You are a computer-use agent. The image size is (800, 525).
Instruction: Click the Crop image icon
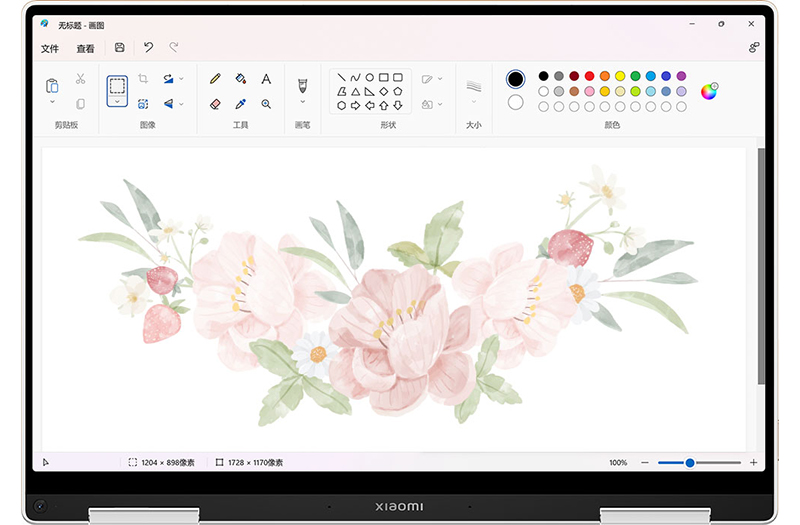click(143, 79)
